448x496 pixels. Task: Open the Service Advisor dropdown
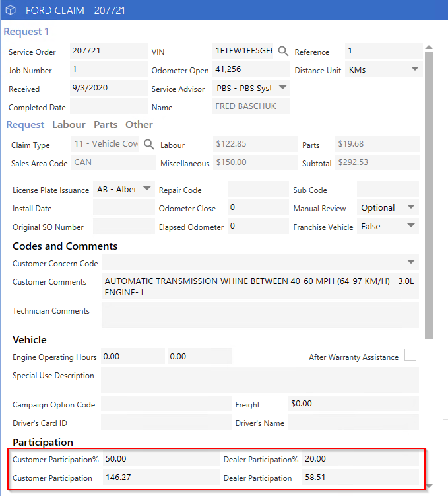click(x=283, y=87)
